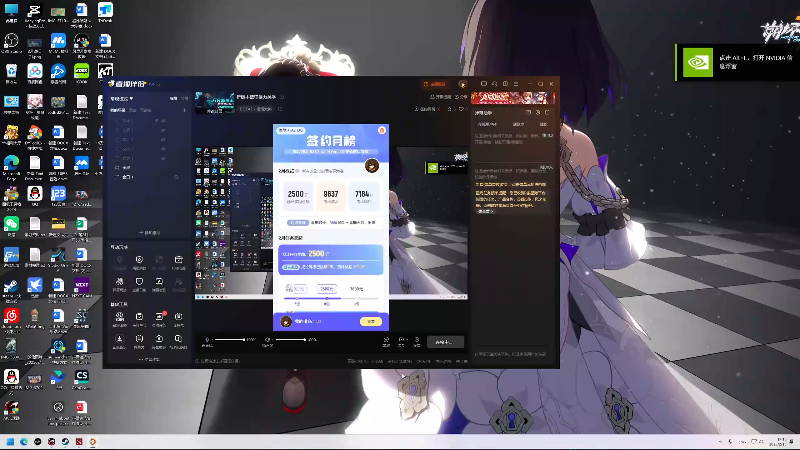The image size is (800, 450).
Task: Show hidden icons in system tray
Action: (720, 442)
